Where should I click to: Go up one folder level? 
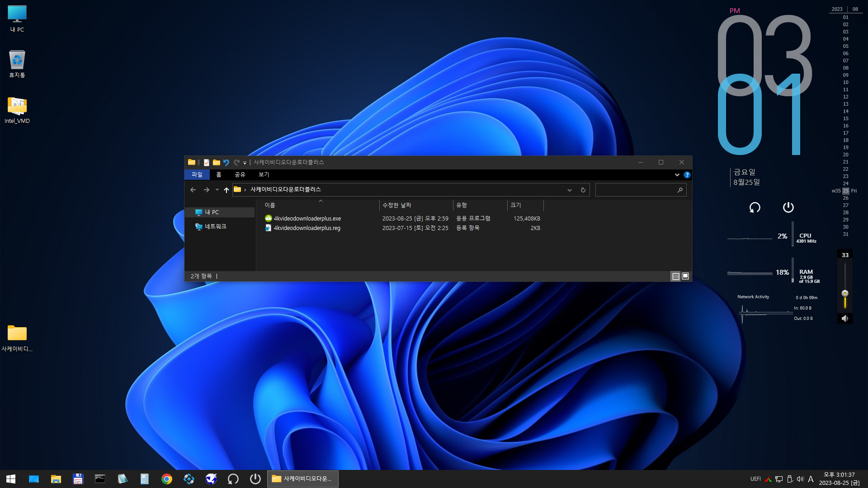point(226,190)
